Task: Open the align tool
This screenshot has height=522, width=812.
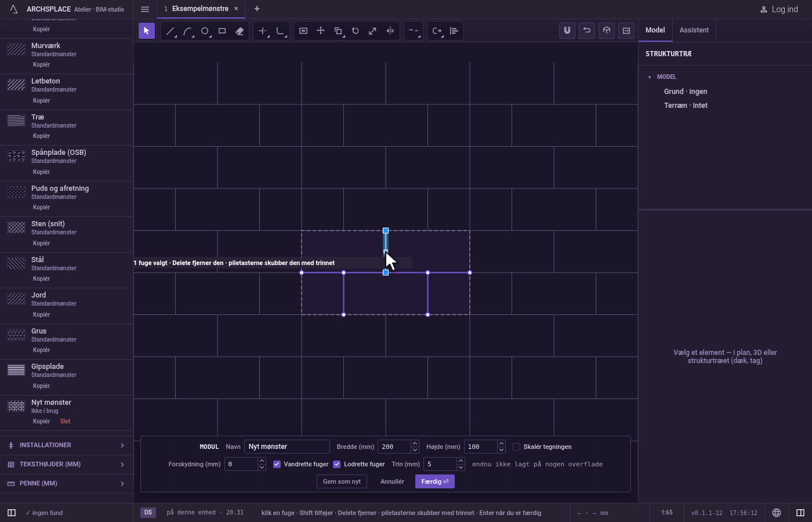Action: coord(454,31)
